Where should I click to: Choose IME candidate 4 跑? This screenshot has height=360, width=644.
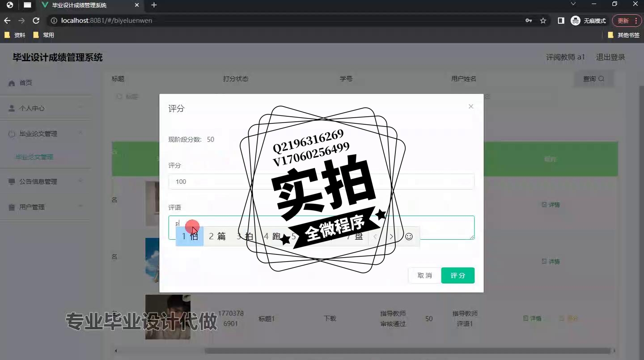point(272,236)
